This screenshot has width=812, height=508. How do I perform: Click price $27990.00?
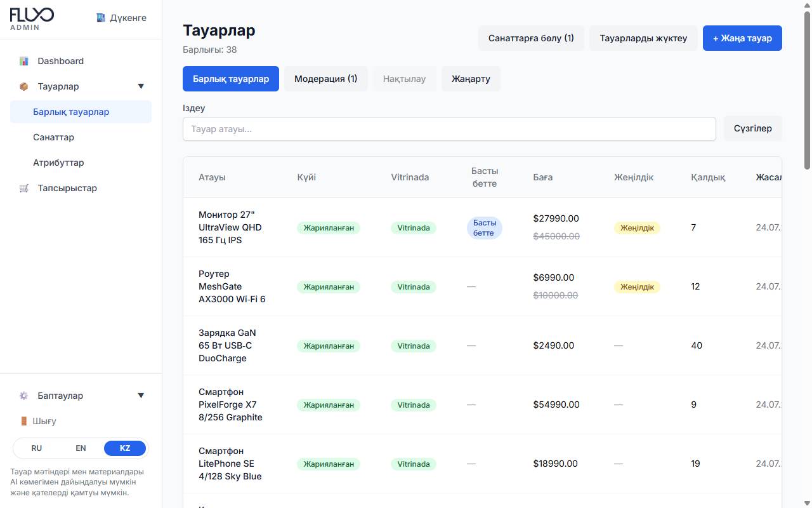[556, 218]
